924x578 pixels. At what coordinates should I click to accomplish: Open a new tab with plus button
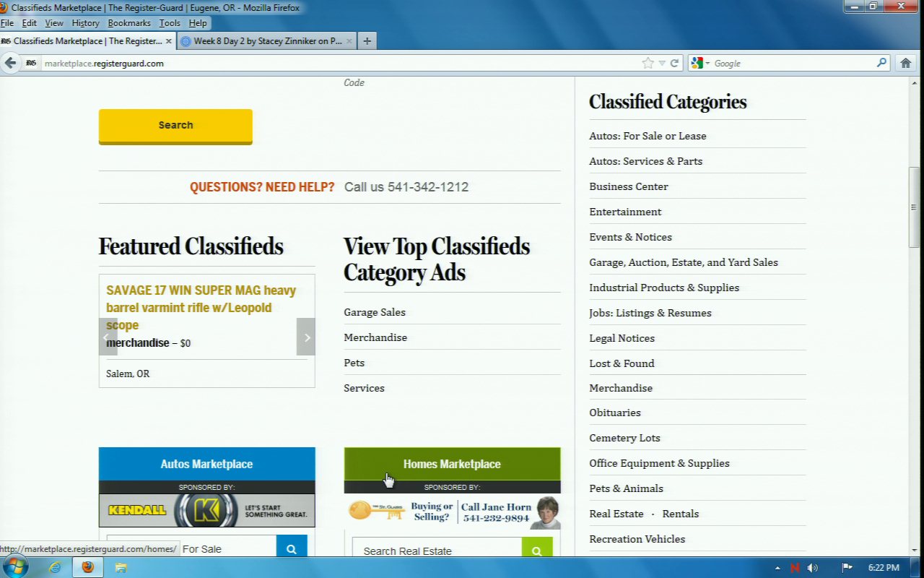click(367, 41)
